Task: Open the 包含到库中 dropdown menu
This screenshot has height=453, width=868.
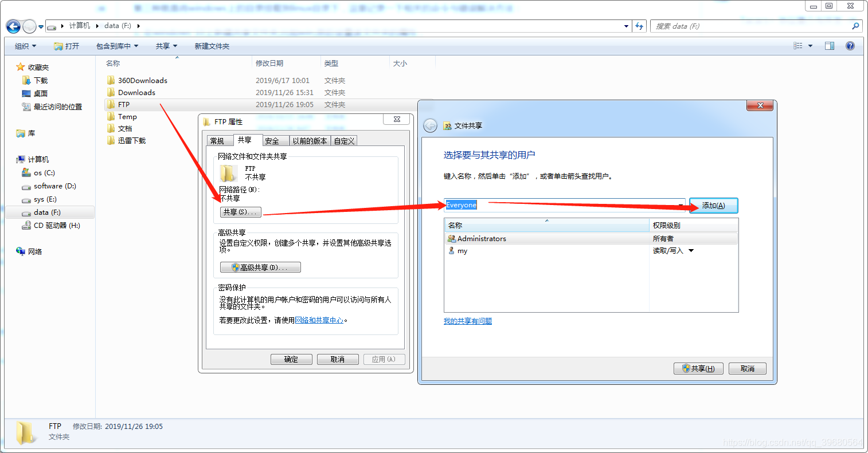Action: point(117,46)
